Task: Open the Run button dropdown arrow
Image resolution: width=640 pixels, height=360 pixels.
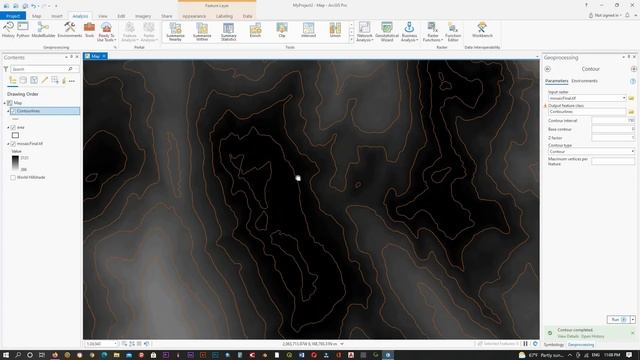Action: [x=633, y=320]
